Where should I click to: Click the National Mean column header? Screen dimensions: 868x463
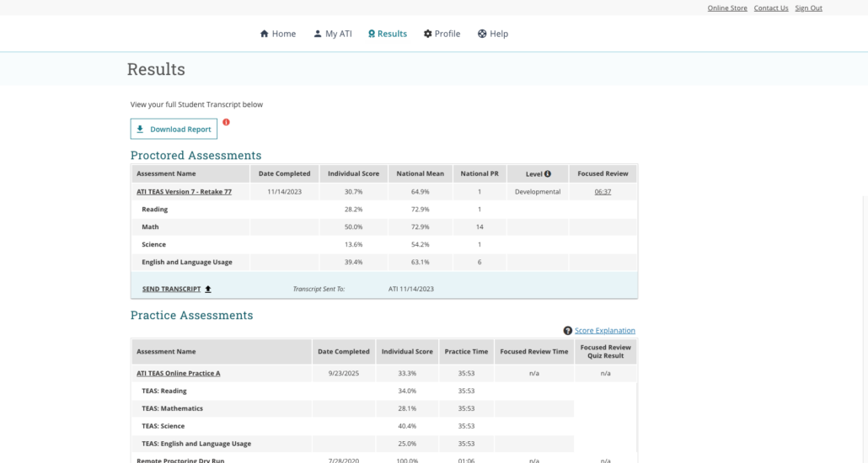coord(421,173)
